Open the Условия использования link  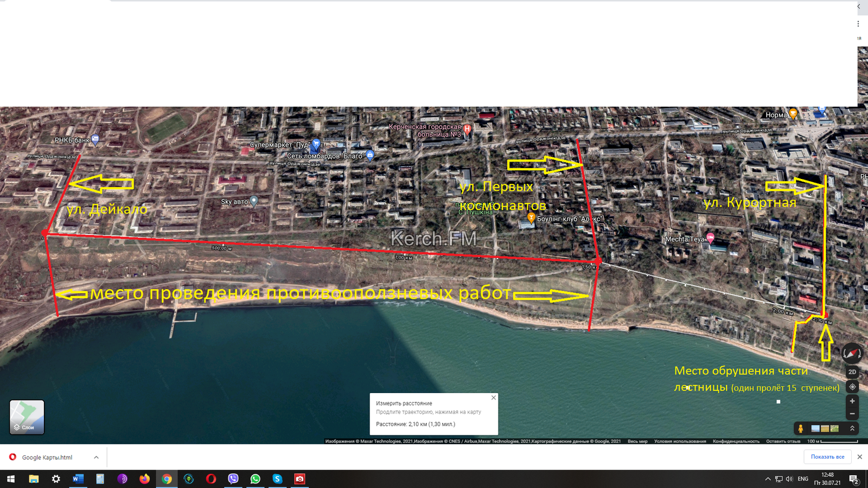[x=680, y=441]
